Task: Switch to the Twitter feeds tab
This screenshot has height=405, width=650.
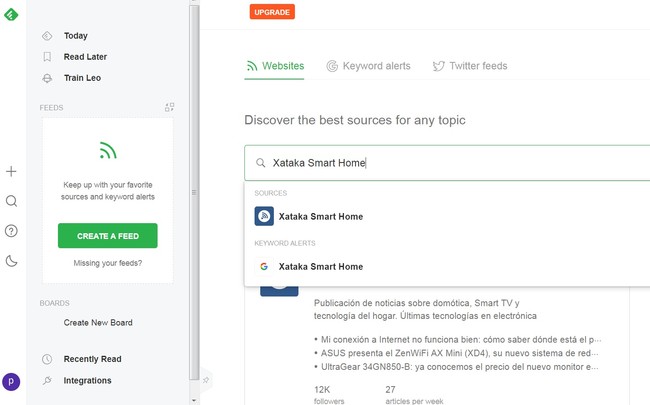Action: point(470,66)
